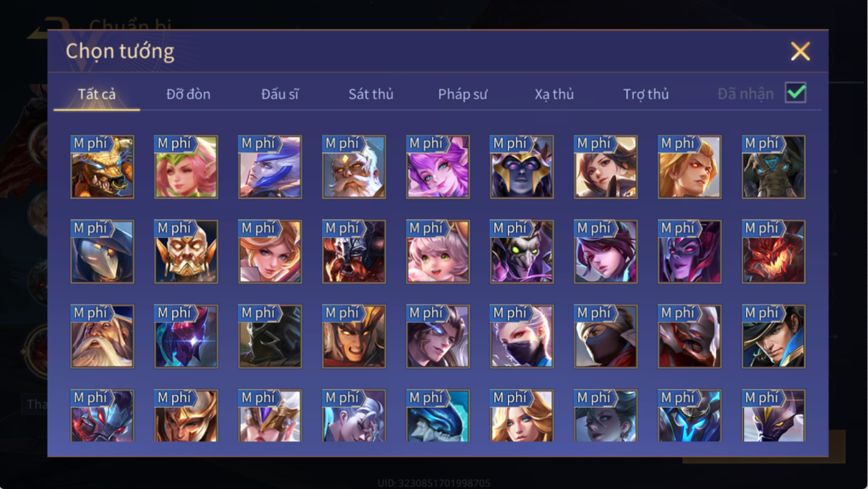Select the red fire demon hero portrait
This screenshot has width=868, height=489.
[x=773, y=252]
